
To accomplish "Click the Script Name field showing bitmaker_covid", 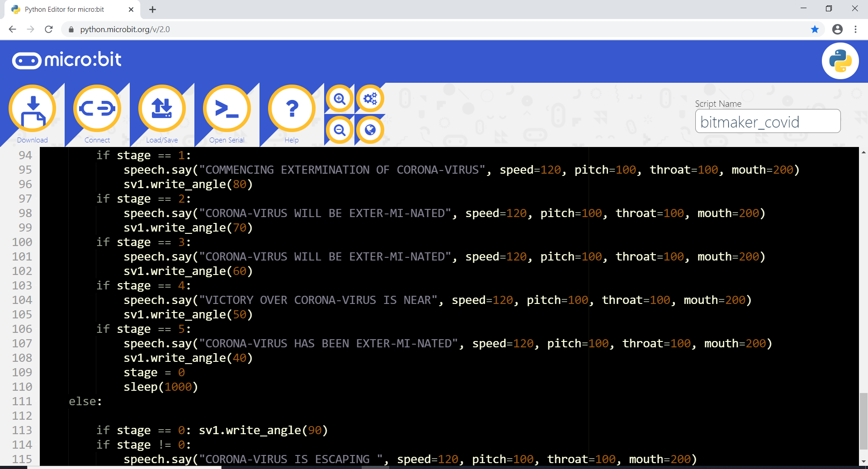I will (768, 121).
